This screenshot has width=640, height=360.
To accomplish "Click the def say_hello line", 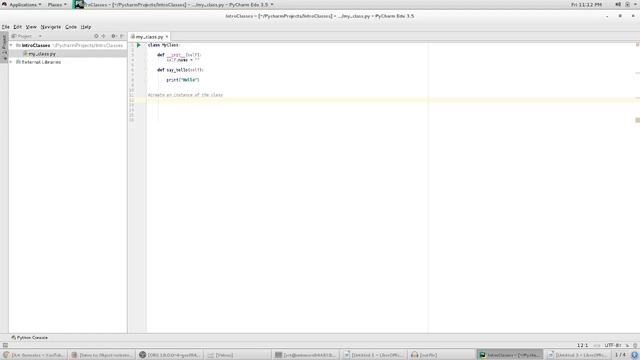I will pos(180,70).
